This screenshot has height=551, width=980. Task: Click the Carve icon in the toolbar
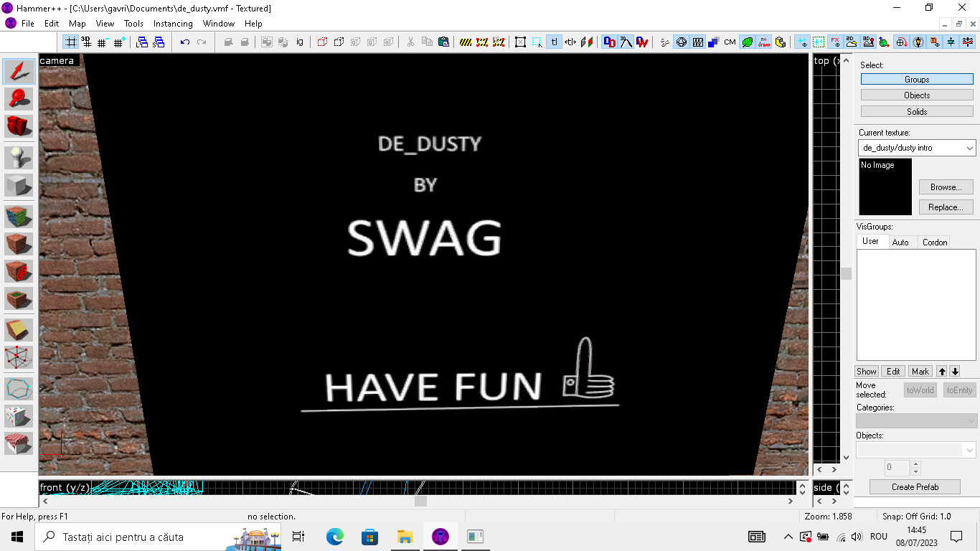click(x=229, y=42)
